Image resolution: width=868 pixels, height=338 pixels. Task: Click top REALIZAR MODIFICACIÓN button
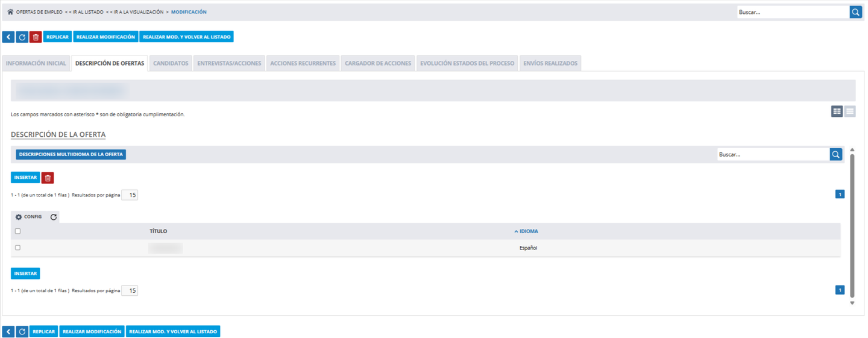pyautogui.click(x=105, y=37)
